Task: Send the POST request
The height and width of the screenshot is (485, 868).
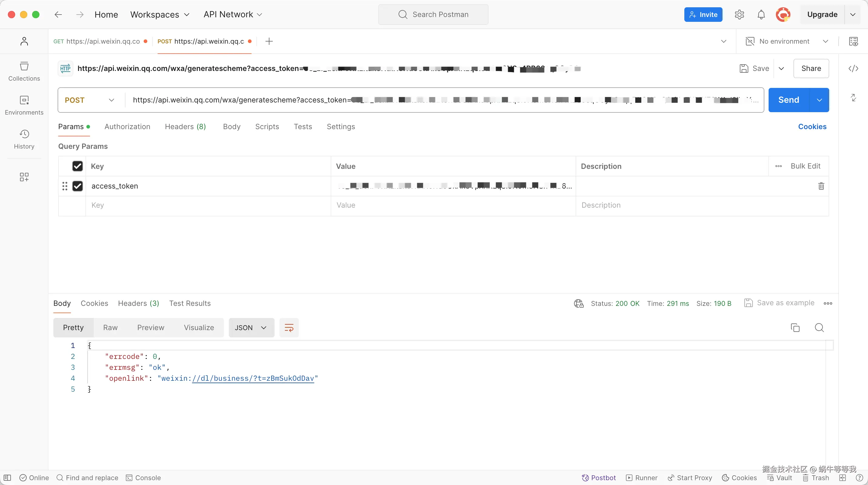Action: (789, 100)
